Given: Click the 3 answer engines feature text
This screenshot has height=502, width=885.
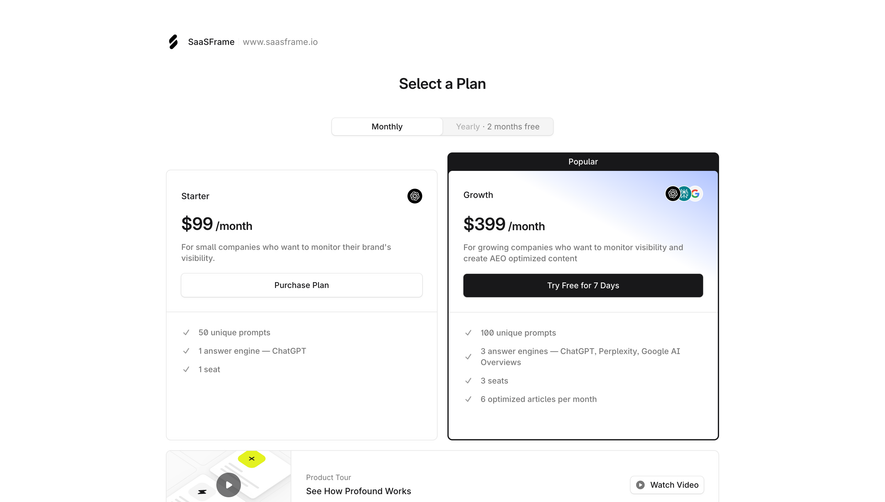Looking at the screenshot, I should pyautogui.click(x=580, y=357).
